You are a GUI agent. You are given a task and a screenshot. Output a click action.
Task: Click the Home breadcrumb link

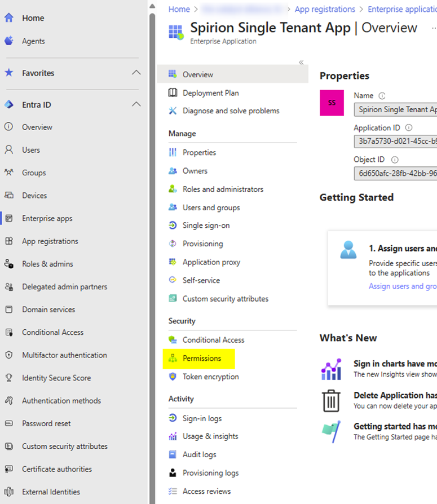179,10
